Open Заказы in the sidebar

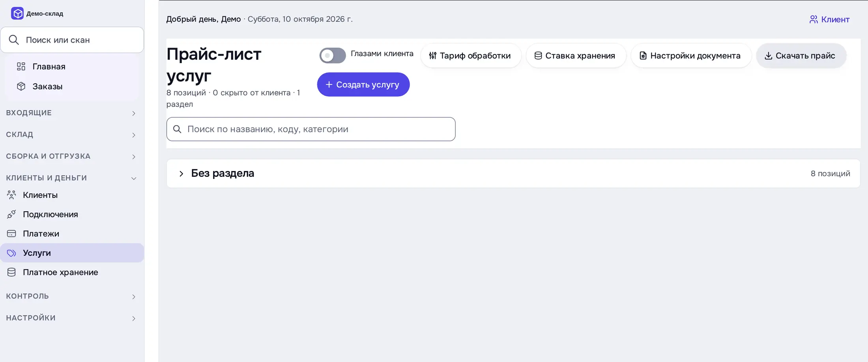click(x=72, y=86)
